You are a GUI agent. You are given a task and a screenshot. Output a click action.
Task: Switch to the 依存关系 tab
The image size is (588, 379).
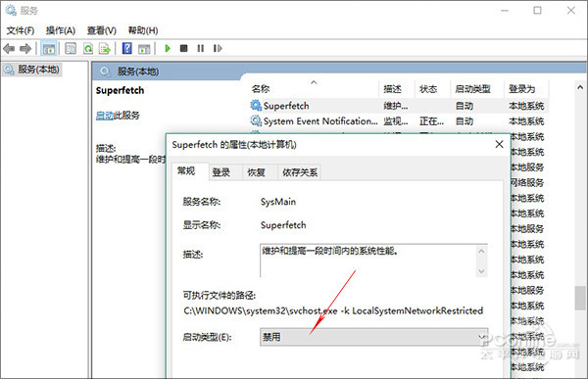click(x=300, y=172)
